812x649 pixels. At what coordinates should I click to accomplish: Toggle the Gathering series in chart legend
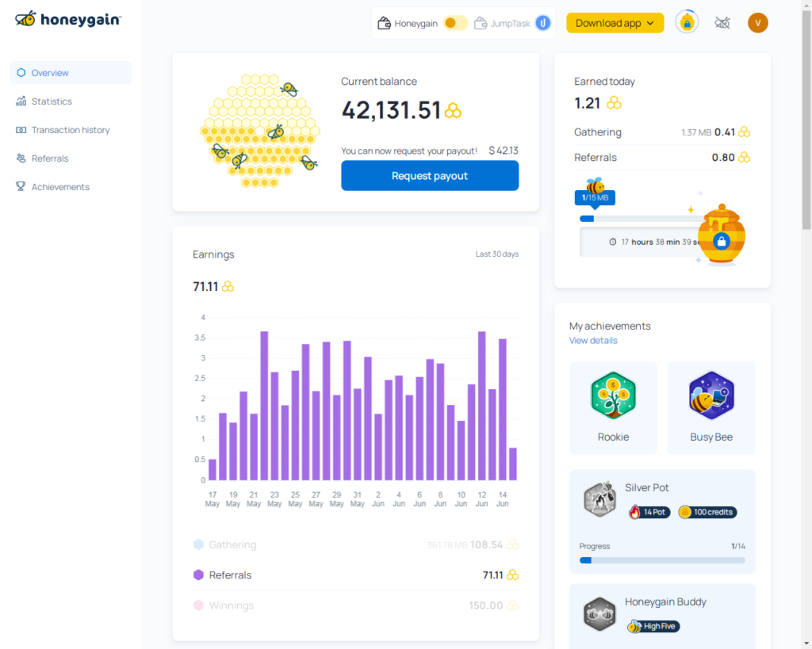pos(356,544)
